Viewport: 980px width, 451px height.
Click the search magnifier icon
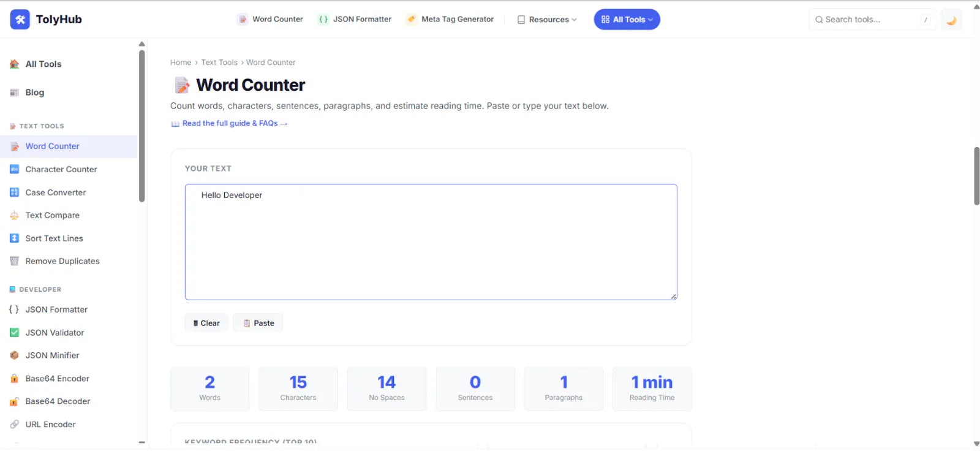819,20
